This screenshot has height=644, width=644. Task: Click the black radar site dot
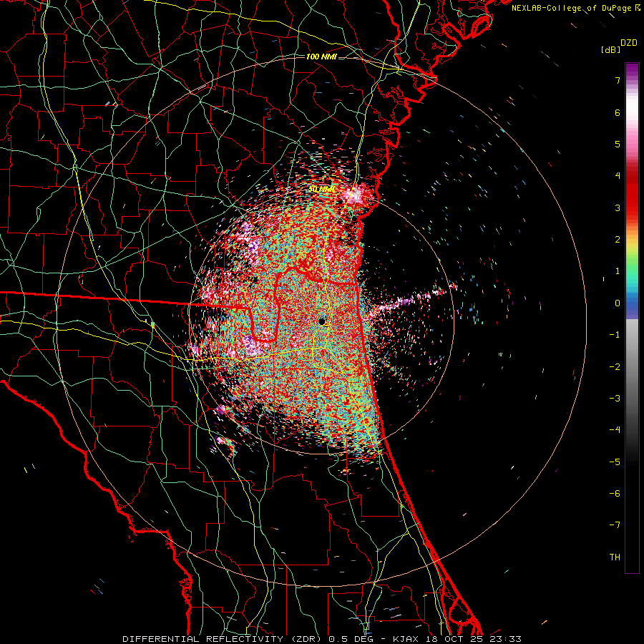coord(322,321)
